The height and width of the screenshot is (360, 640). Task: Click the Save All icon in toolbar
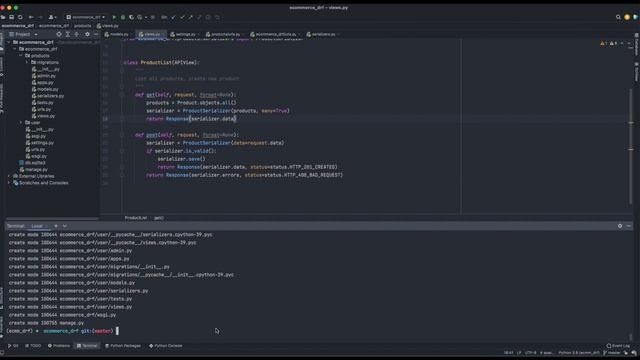(x=11, y=17)
